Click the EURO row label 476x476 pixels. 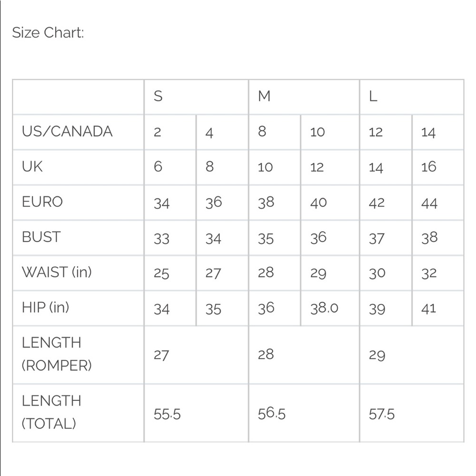coord(42,201)
